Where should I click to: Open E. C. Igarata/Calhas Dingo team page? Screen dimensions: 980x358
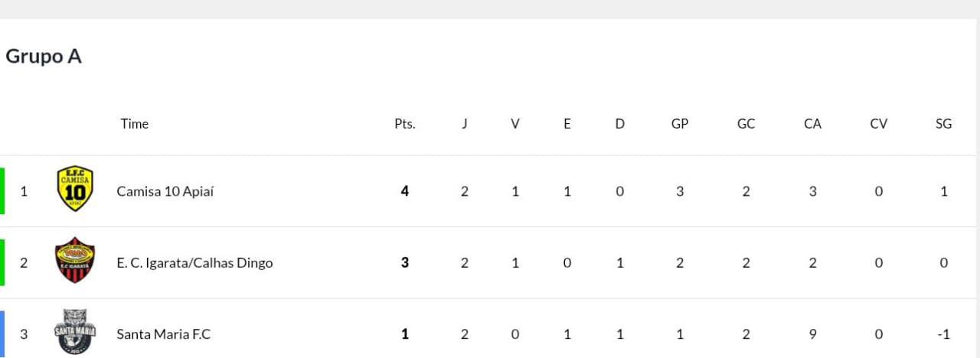(x=194, y=262)
